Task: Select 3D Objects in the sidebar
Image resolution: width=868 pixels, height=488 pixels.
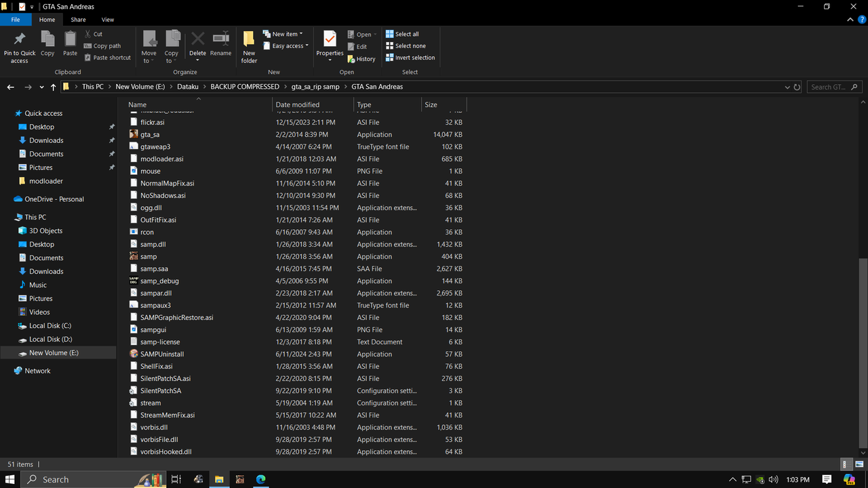Action: pos(45,230)
